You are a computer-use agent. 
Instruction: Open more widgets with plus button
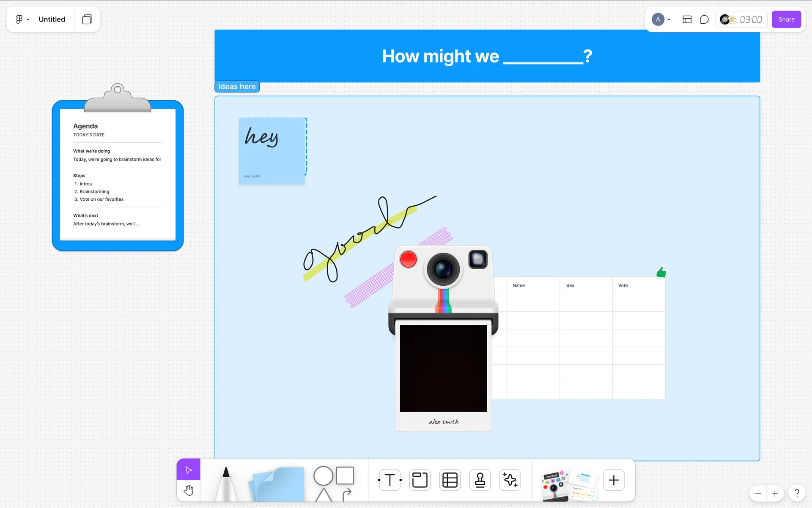coord(614,480)
